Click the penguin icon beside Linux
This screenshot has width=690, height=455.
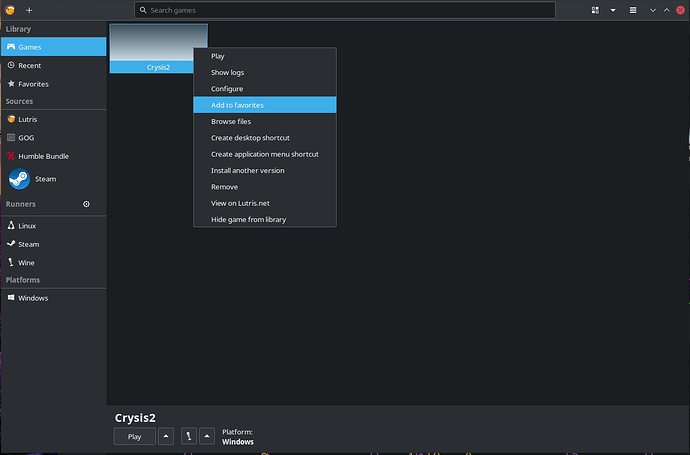11,225
